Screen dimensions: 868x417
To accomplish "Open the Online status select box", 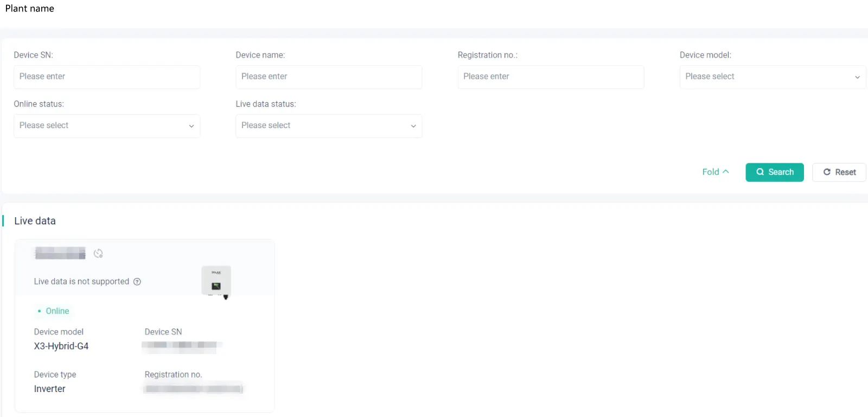I will point(107,126).
